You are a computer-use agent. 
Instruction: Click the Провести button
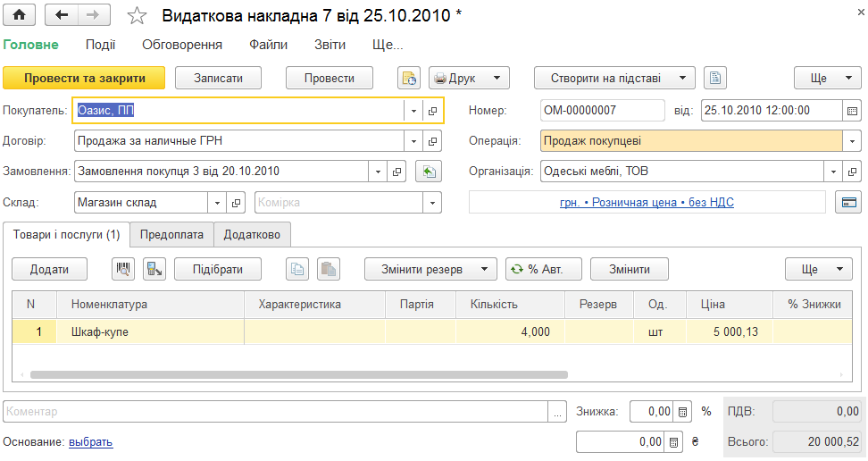tap(330, 78)
